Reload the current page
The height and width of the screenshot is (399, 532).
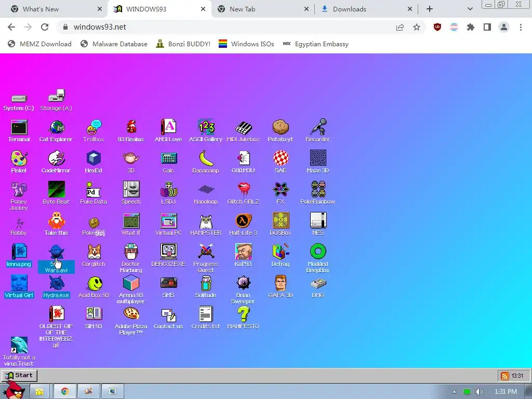[45, 27]
